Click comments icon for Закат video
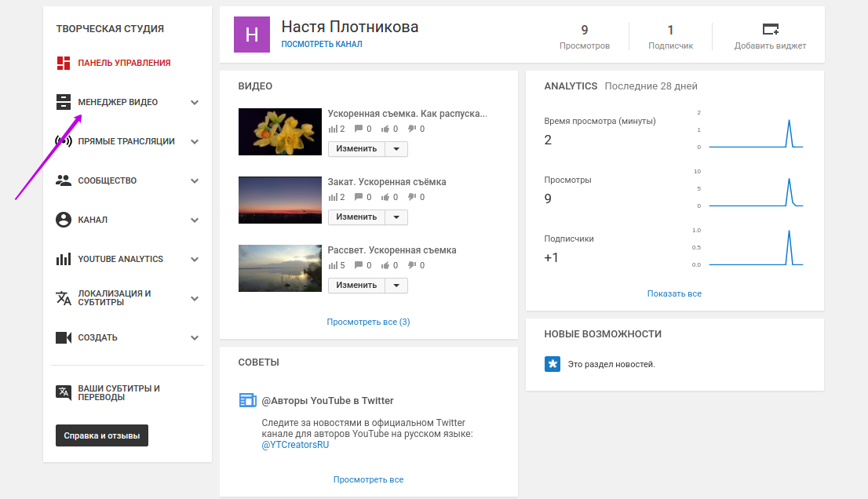The height and width of the screenshot is (499, 868). click(359, 197)
